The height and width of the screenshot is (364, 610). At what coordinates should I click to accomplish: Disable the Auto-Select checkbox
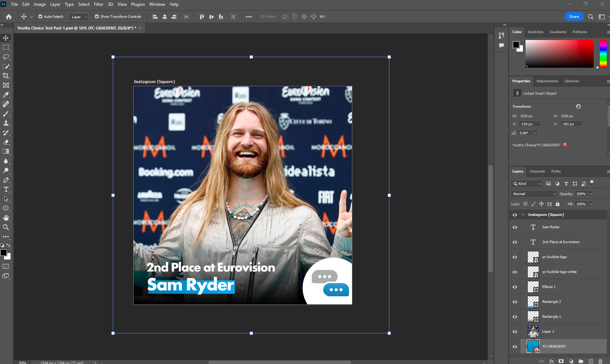click(x=40, y=16)
